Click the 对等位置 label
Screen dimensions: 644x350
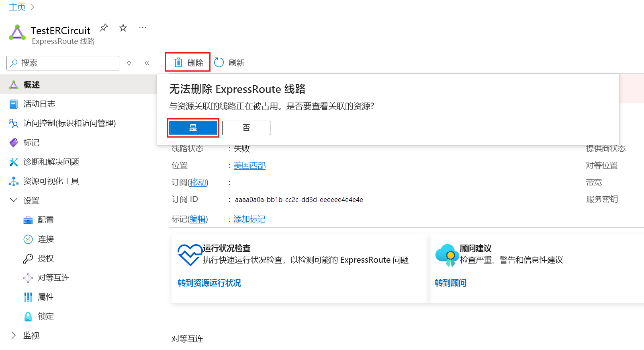(602, 166)
